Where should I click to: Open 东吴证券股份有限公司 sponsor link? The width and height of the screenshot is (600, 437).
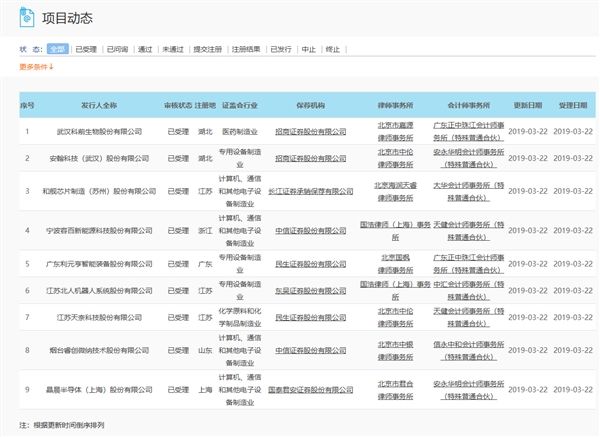[310, 290]
